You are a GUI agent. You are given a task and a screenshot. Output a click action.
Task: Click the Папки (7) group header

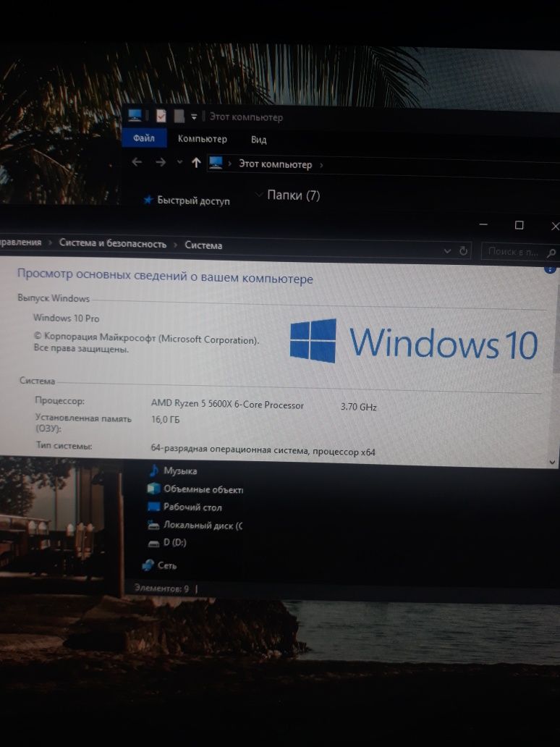[x=293, y=195]
